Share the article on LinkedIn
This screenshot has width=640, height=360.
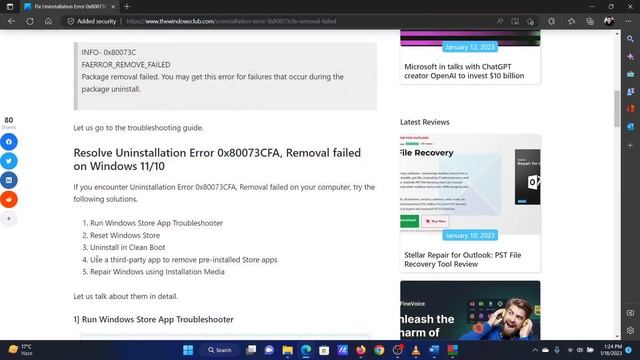point(9,180)
